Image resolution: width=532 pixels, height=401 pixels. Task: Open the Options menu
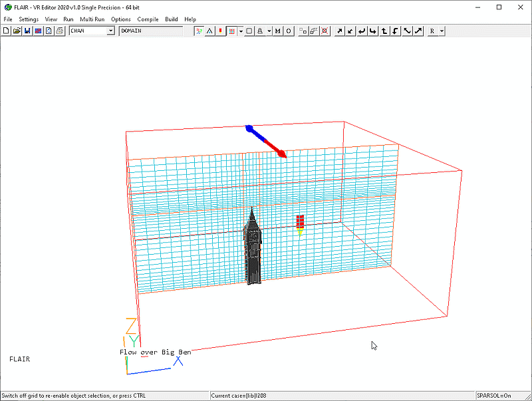pos(121,19)
